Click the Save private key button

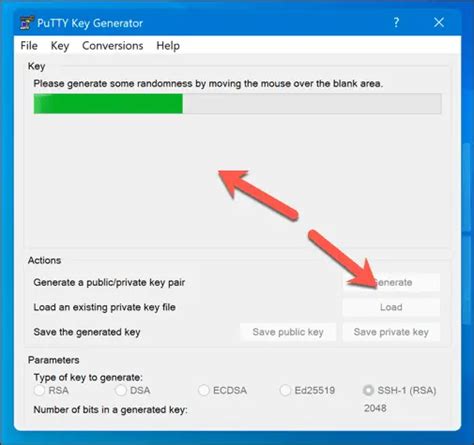[x=391, y=332]
